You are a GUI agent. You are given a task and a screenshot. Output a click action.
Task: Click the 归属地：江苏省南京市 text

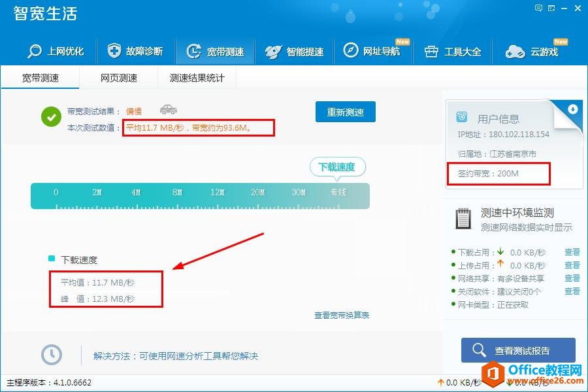click(x=497, y=154)
